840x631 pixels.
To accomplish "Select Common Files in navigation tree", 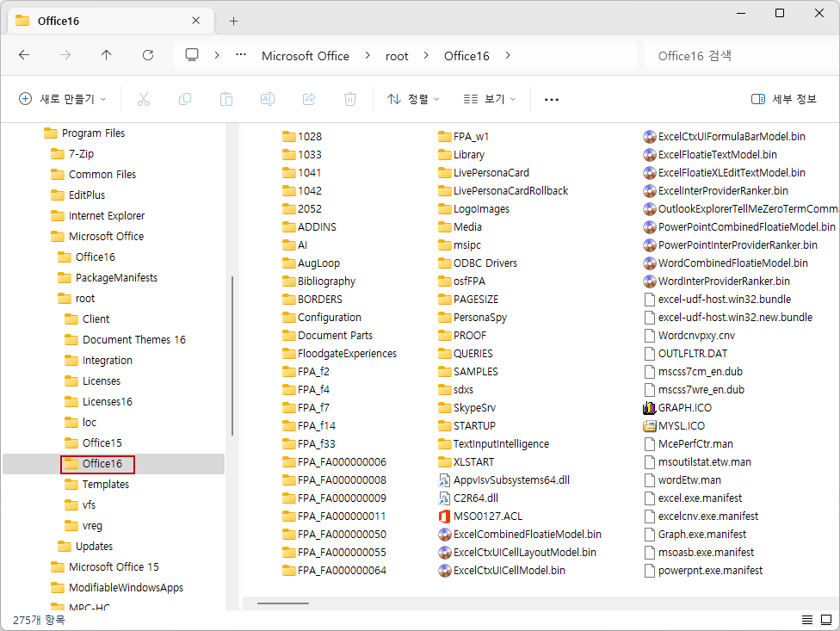I will [102, 174].
